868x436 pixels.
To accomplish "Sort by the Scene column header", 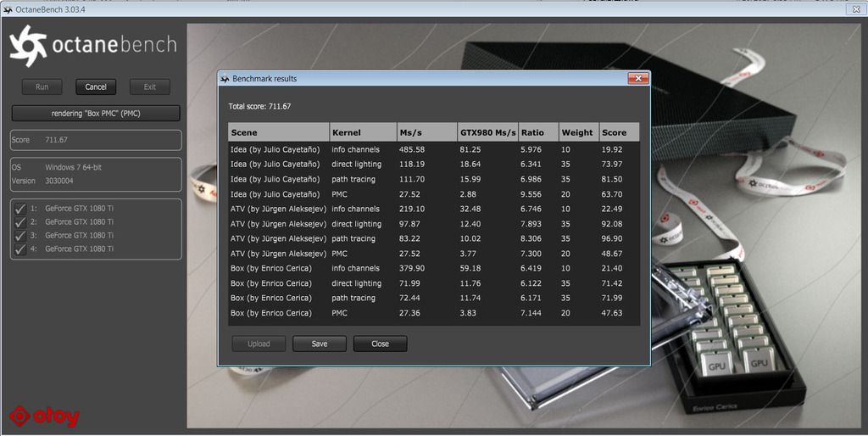I will (x=278, y=132).
